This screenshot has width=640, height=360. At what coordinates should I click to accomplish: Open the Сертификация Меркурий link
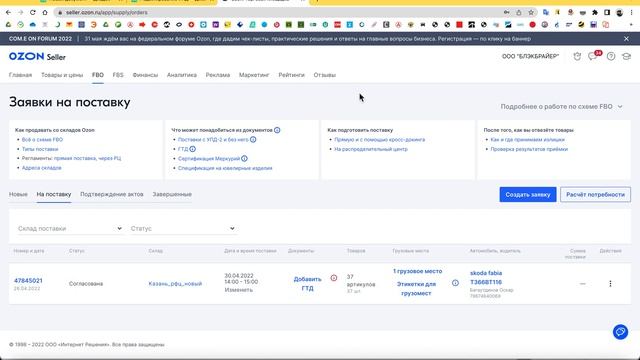click(209, 158)
